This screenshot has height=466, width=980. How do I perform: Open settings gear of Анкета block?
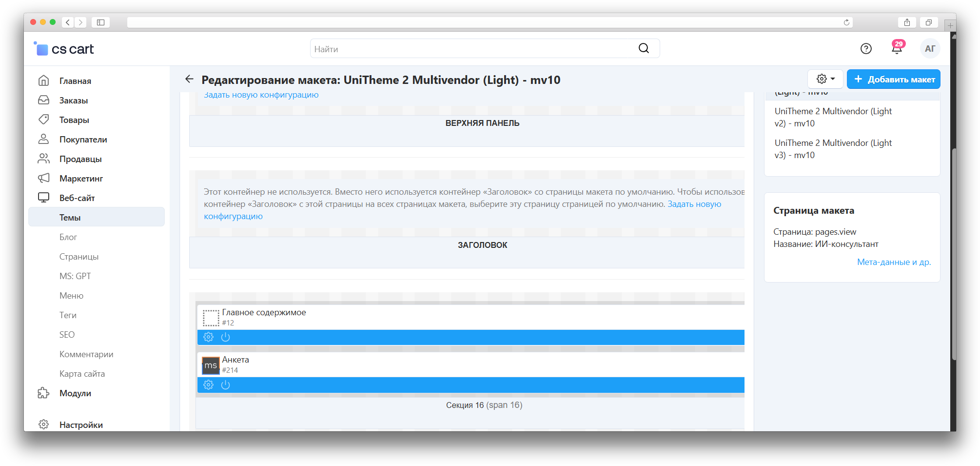(208, 385)
